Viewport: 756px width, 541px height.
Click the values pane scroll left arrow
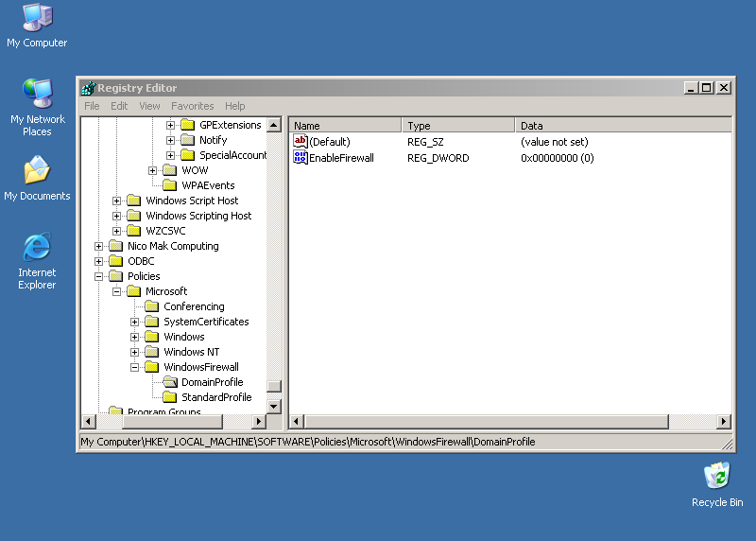pos(297,421)
